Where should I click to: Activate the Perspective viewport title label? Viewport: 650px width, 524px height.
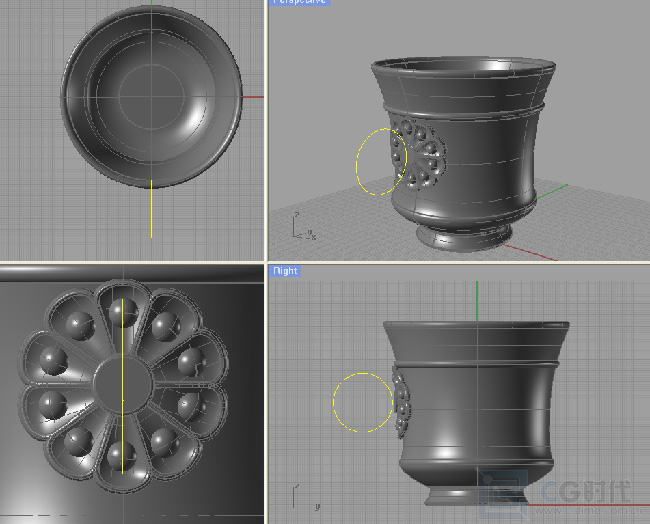tap(299, 2)
